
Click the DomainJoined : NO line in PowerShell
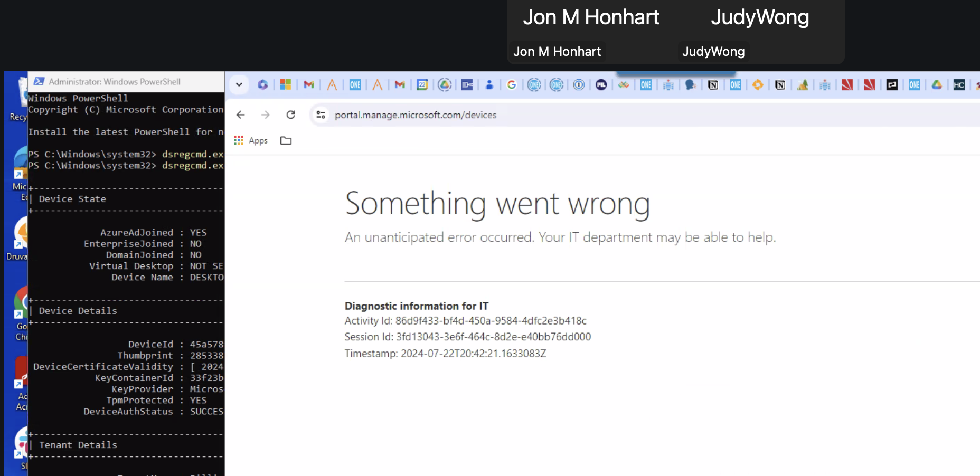pos(154,255)
